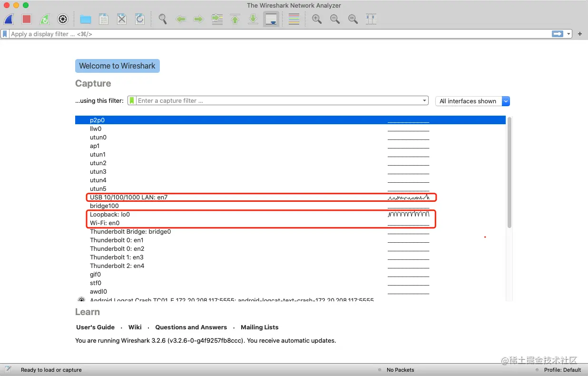Click Welcome to Wireshark banner
This screenshot has height=376, width=588.
pyautogui.click(x=118, y=66)
